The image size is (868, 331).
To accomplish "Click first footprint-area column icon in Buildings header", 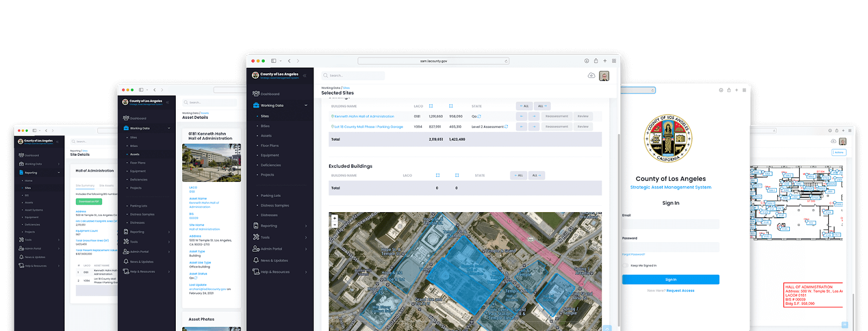I will coord(431,106).
